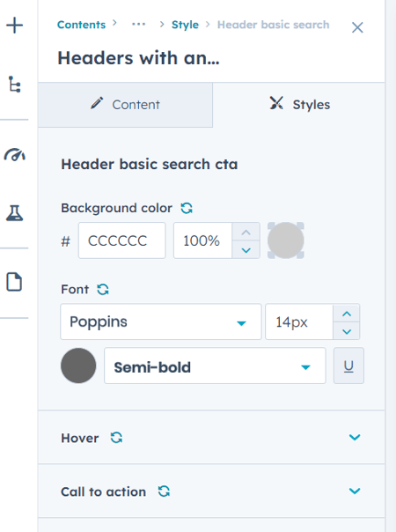Click the page document icon in the sidebar
This screenshot has height=532, width=396.
[x=15, y=282]
